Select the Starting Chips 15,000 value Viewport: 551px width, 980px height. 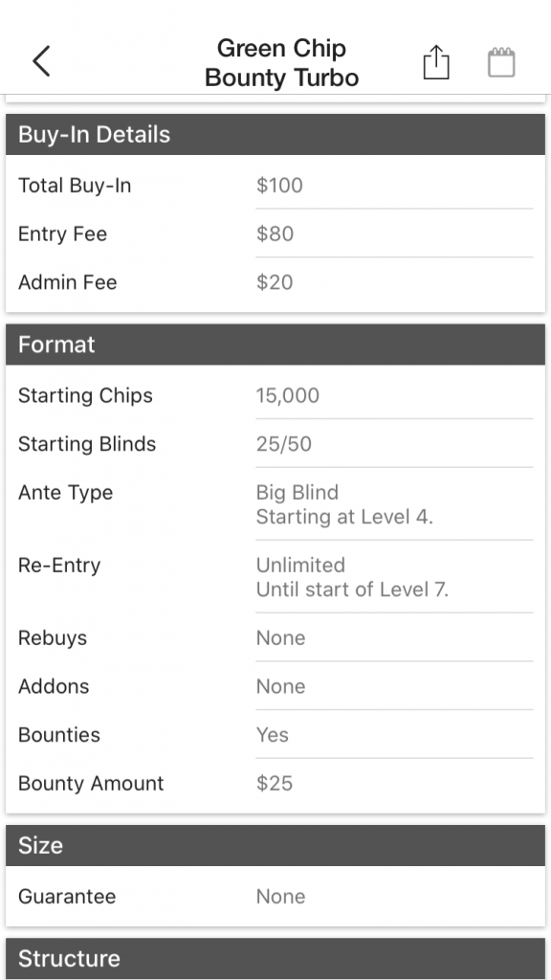287,395
